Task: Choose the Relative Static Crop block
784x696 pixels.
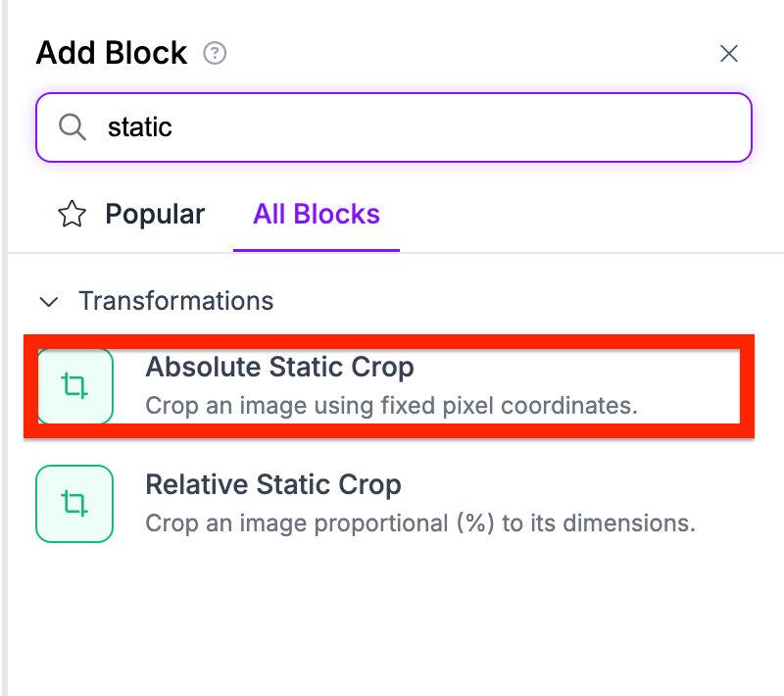Action: pyautogui.click(x=273, y=485)
